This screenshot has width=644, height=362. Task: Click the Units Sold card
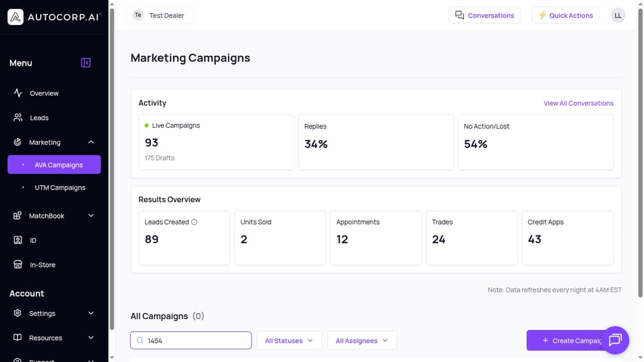pyautogui.click(x=280, y=238)
